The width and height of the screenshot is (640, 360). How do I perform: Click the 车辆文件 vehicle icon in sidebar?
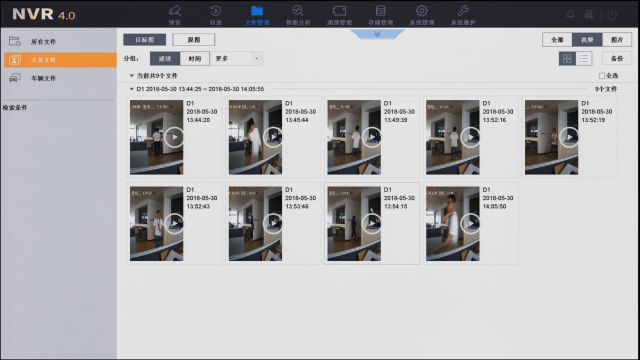[x=15, y=78]
